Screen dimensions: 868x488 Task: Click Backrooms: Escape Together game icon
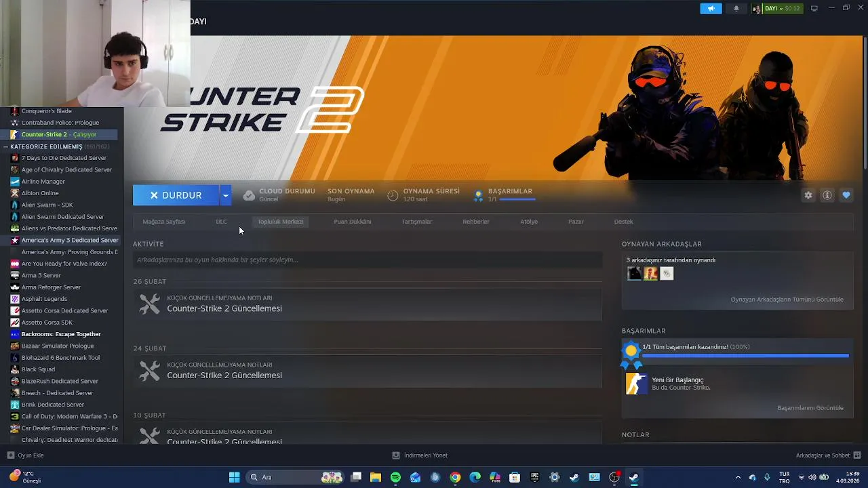coord(15,334)
